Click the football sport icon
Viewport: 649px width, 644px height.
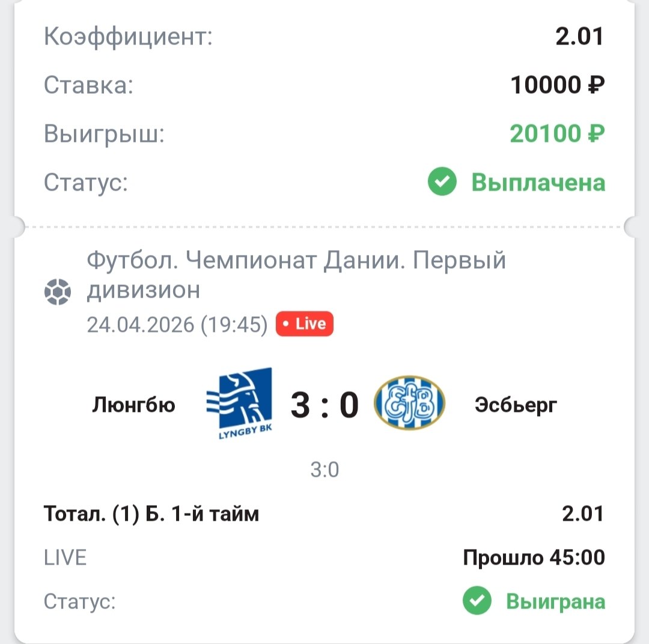[x=58, y=292]
